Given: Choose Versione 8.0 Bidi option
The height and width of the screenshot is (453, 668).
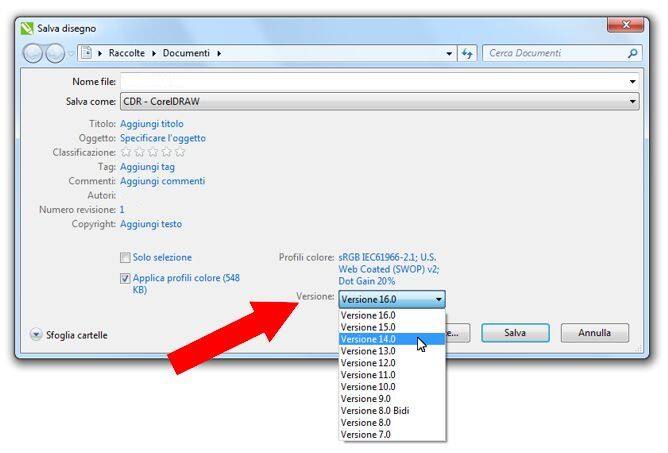Looking at the screenshot, I should coord(375,410).
